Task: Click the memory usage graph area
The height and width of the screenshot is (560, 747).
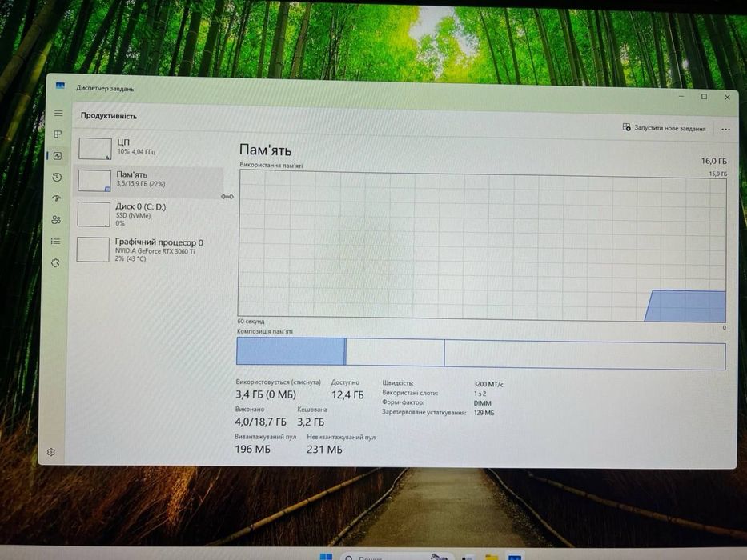Action: 482,246
